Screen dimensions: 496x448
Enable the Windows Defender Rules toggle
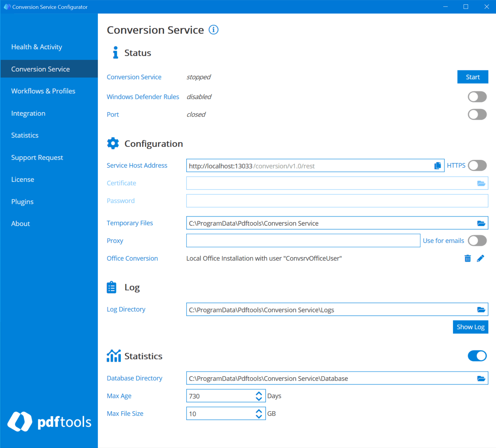click(x=477, y=97)
